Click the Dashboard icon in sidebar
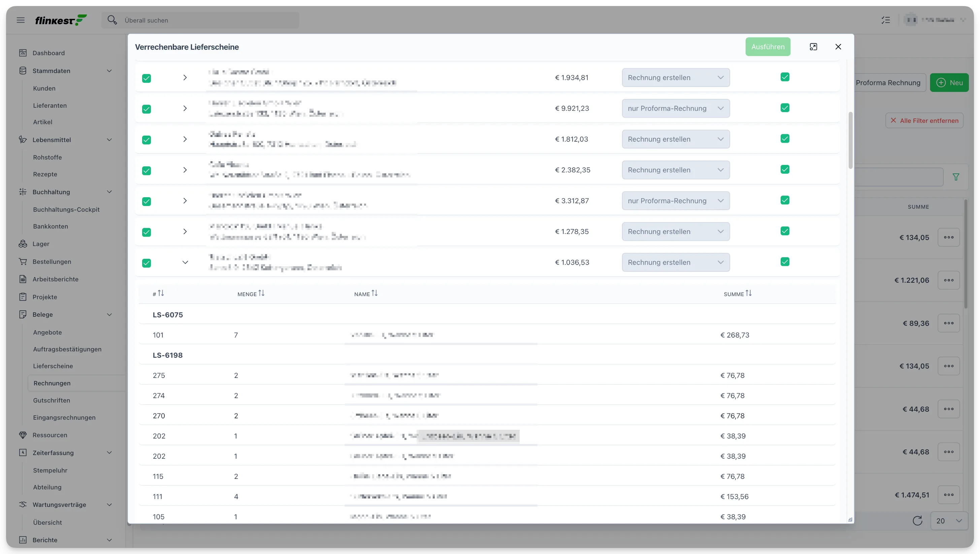980x554 pixels. [23, 53]
